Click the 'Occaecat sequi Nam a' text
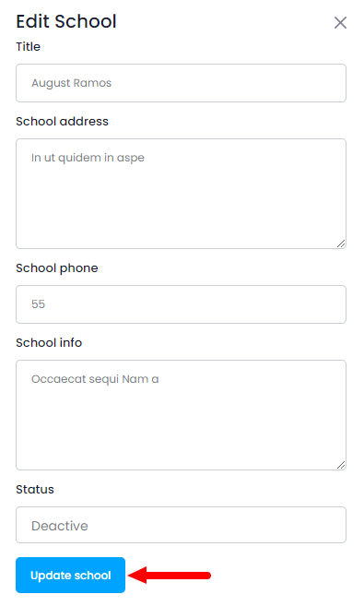Viewport: 364px width, 606px height. point(95,379)
